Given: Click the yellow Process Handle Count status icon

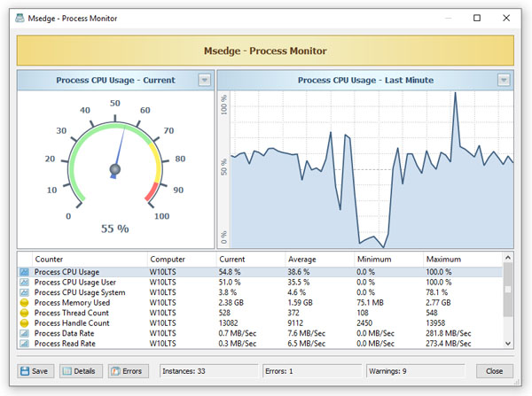Looking at the screenshot, I should [x=25, y=322].
